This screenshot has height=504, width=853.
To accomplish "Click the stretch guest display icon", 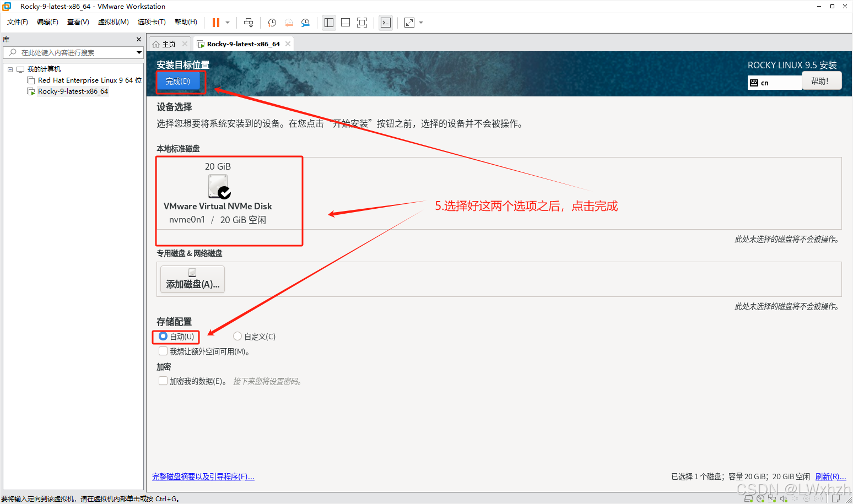I will click(409, 23).
